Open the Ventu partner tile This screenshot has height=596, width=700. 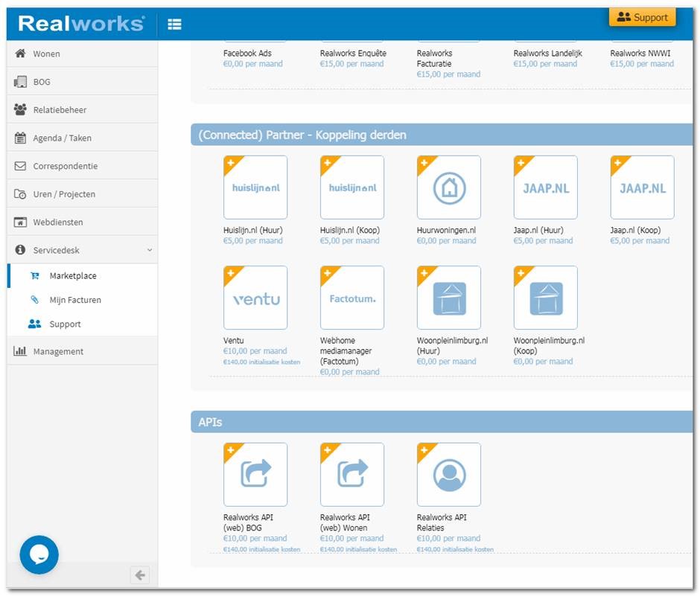click(255, 298)
